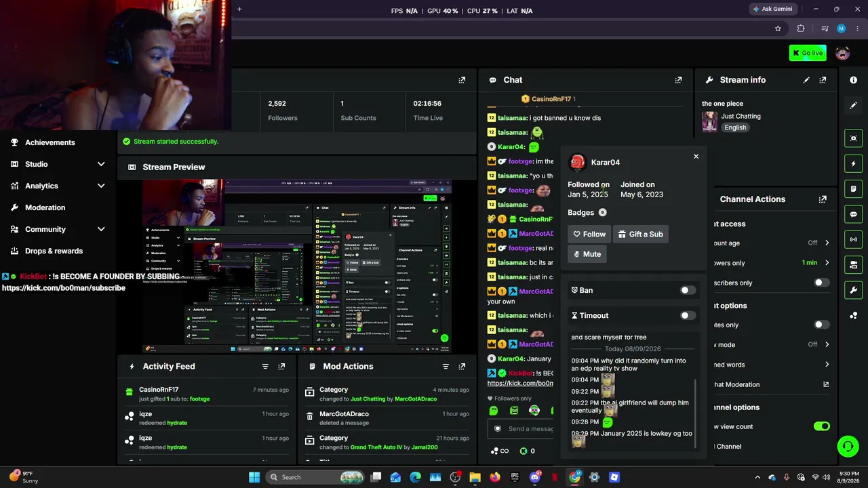Viewport: 868px width, 488px height.
Task: Open the Windows Start menu
Action: pyautogui.click(x=254, y=477)
